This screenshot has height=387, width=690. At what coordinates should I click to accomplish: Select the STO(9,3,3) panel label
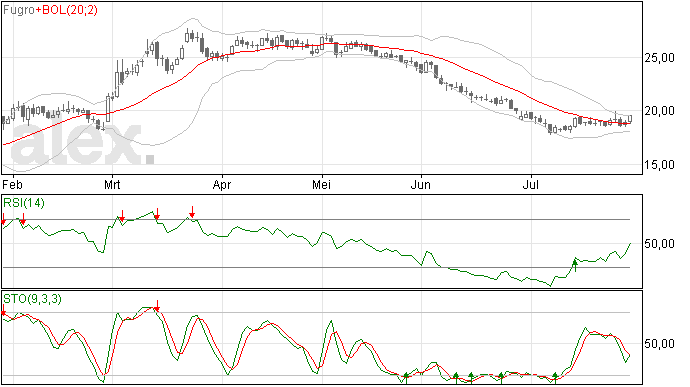pos(32,299)
